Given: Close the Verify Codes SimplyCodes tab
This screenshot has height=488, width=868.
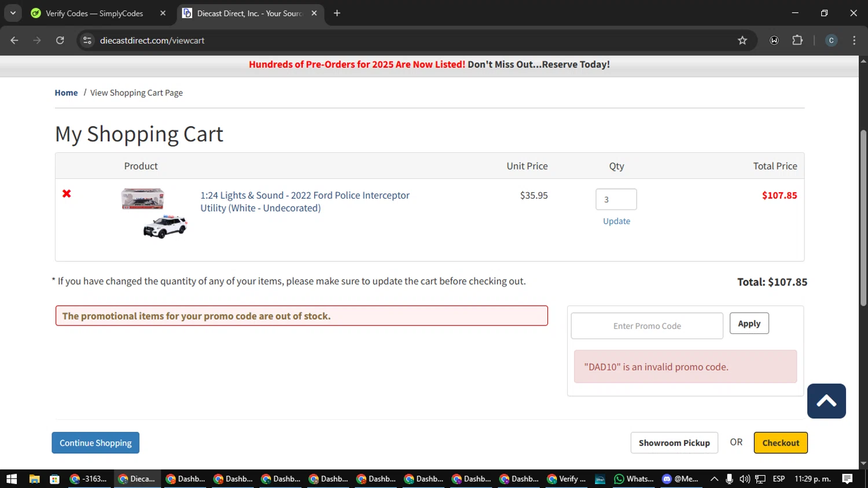Looking at the screenshot, I should click(x=163, y=13).
